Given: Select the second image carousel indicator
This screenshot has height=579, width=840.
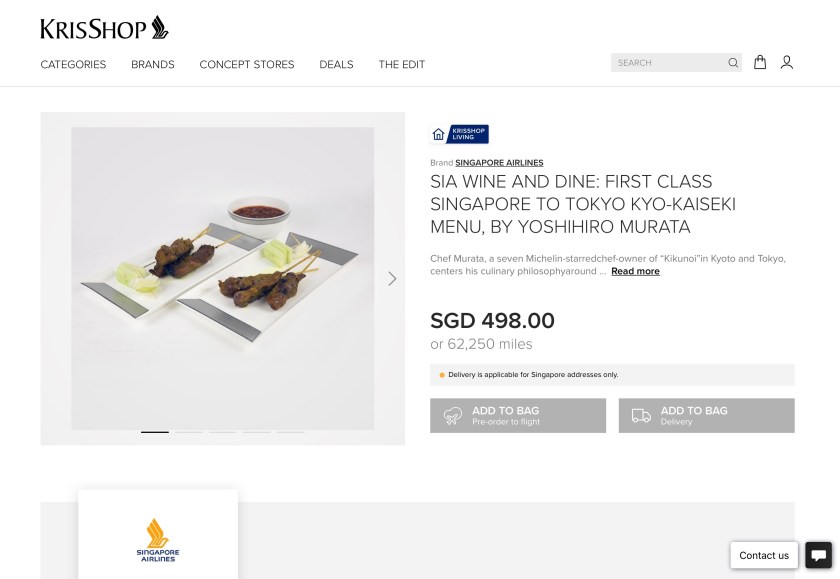Looking at the screenshot, I should (189, 432).
